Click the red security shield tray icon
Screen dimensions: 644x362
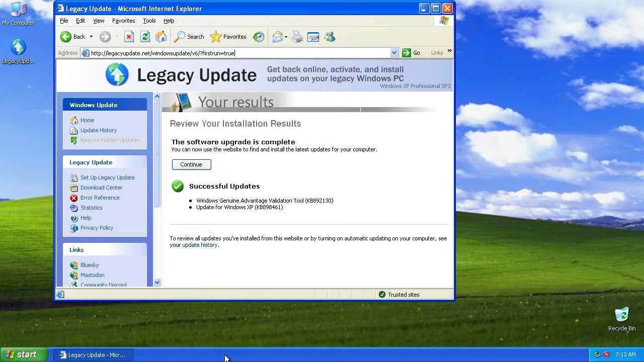pyautogui.click(x=606, y=354)
